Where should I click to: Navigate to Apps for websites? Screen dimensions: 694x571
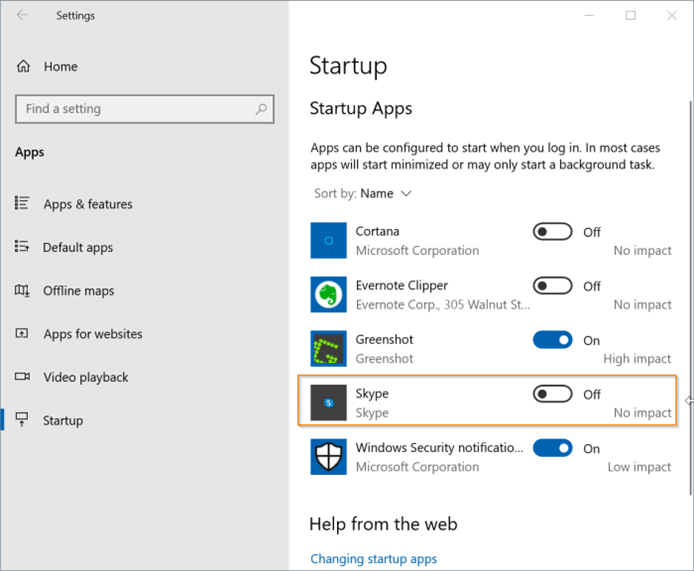coord(93,334)
